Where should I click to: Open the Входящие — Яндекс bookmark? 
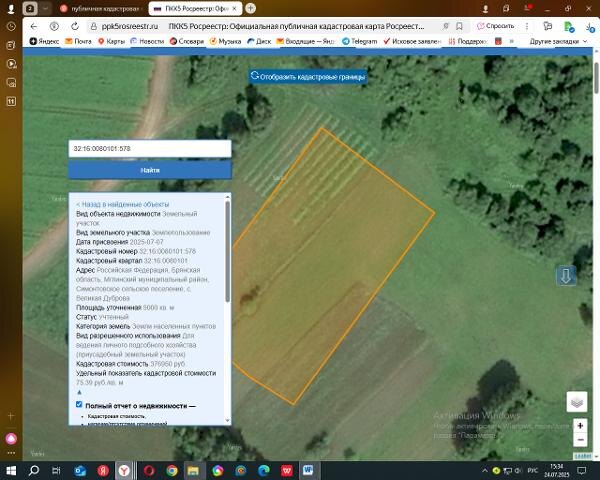[305, 41]
